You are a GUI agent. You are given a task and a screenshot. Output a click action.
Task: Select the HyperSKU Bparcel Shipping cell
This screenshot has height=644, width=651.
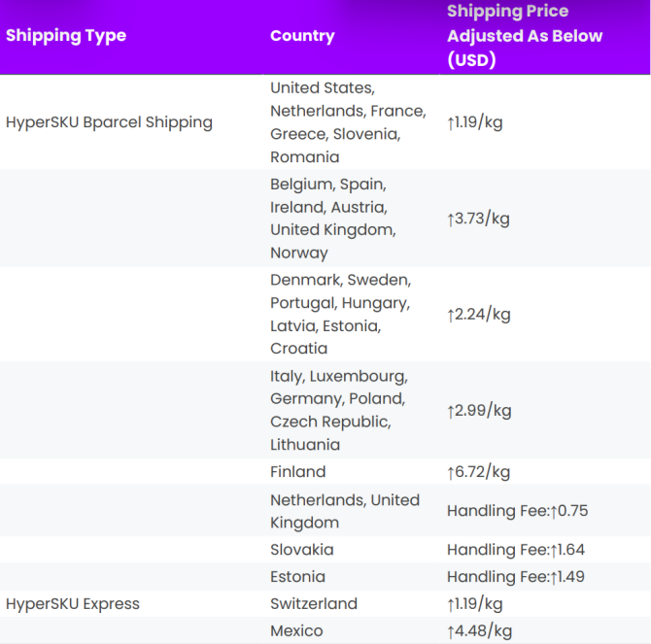109,122
